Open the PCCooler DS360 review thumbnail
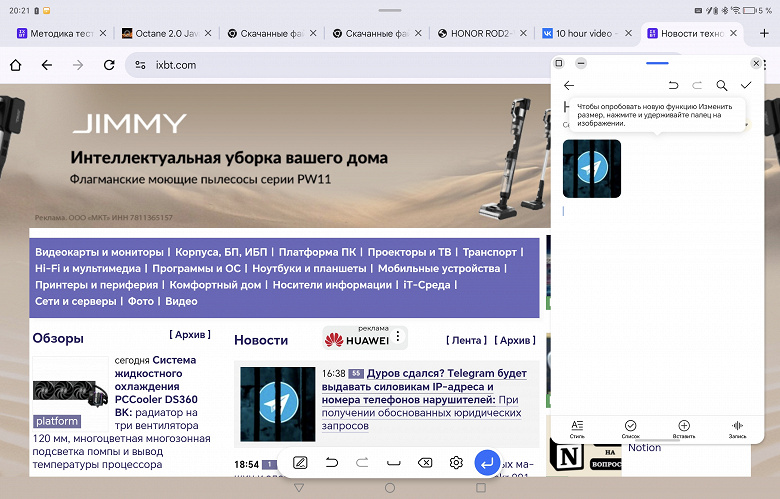 coord(70,393)
